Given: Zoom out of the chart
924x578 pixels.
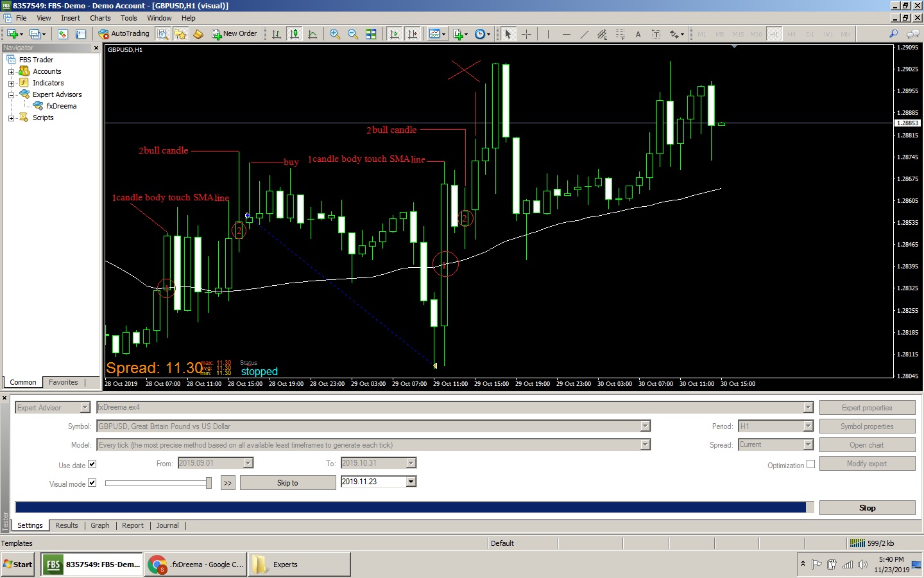Looking at the screenshot, I should click(x=352, y=34).
